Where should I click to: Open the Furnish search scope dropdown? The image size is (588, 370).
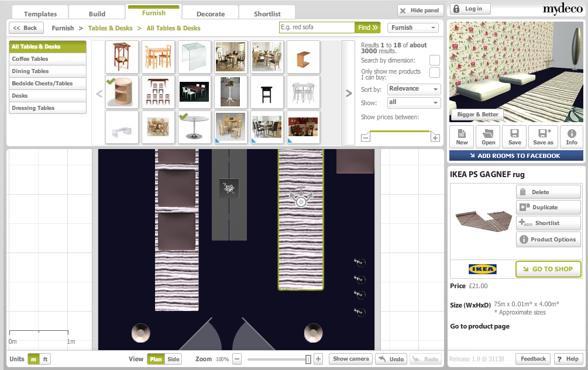click(x=412, y=27)
